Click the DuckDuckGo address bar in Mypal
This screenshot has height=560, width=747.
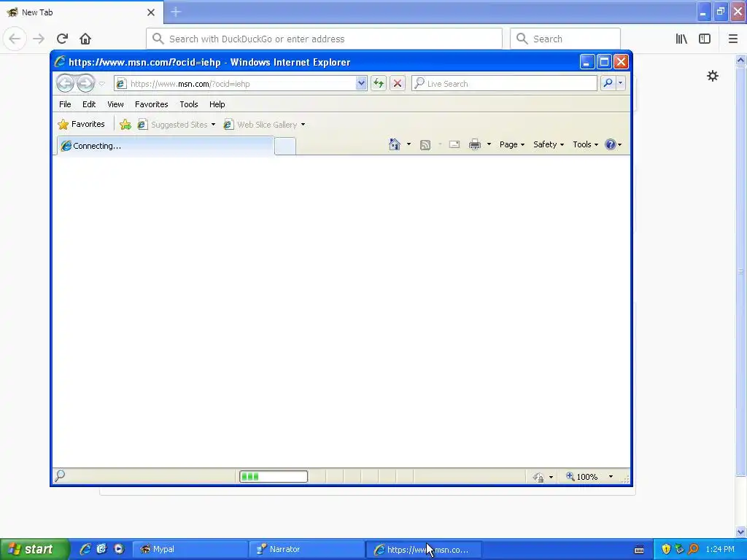(x=324, y=39)
